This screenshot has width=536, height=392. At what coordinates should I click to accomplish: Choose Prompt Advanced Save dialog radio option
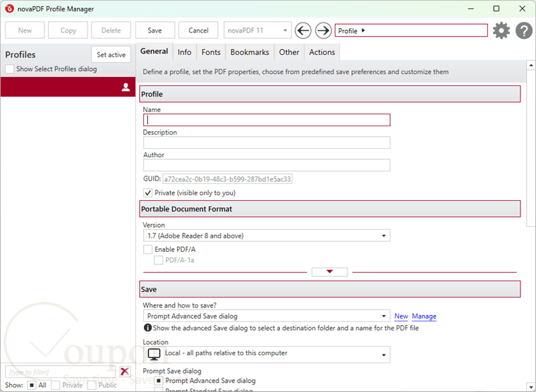click(158, 381)
